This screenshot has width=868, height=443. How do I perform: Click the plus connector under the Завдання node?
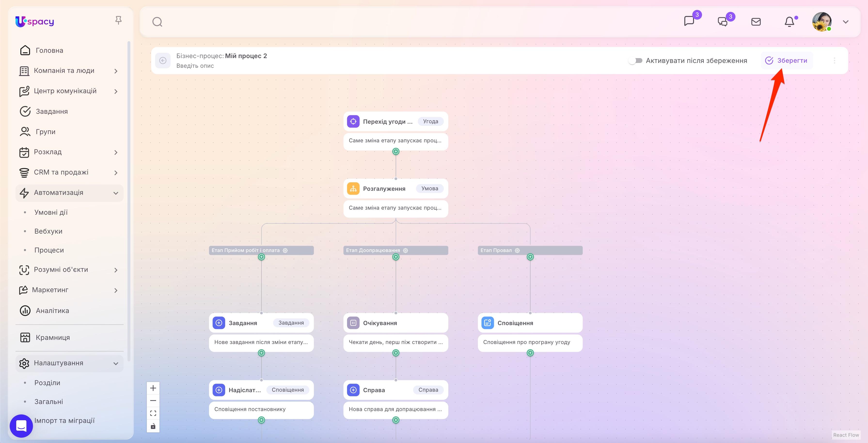(x=261, y=353)
